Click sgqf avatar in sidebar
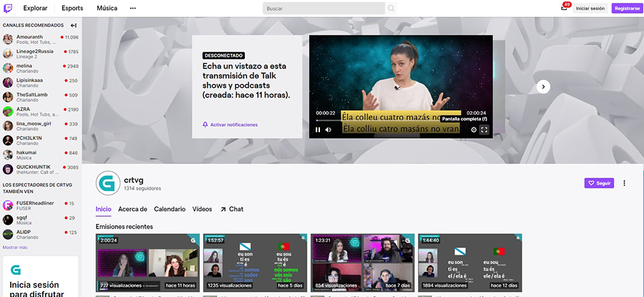Image resolution: width=644 pixels, height=297 pixels. click(8, 220)
